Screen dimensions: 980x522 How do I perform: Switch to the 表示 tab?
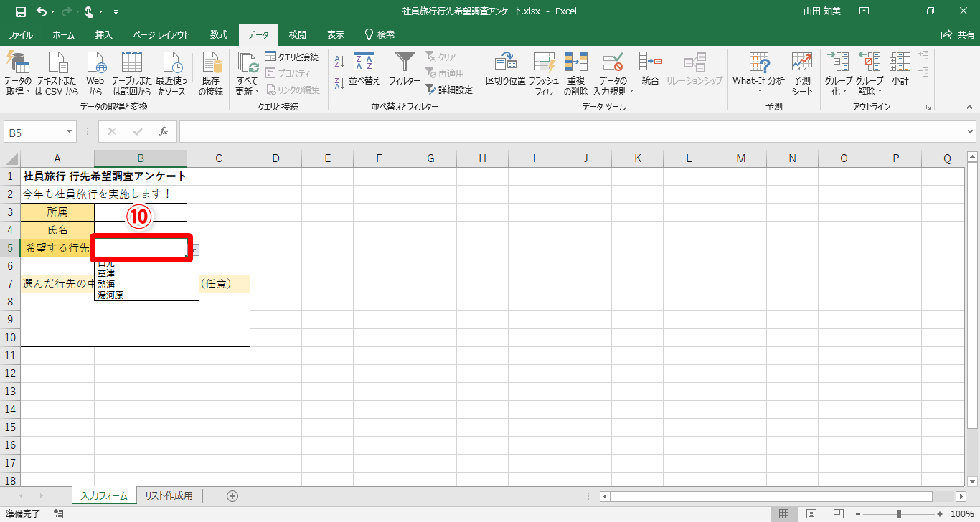tap(336, 34)
